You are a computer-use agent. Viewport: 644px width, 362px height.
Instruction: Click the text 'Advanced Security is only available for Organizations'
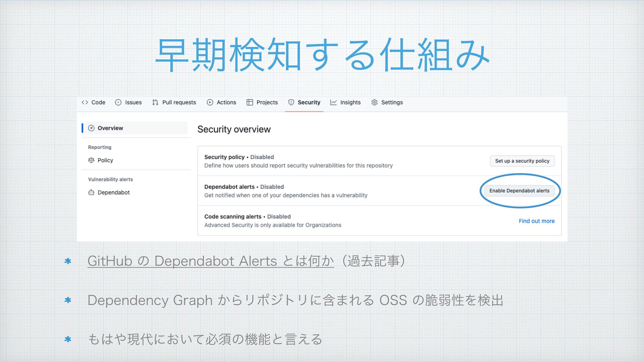click(x=273, y=225)
